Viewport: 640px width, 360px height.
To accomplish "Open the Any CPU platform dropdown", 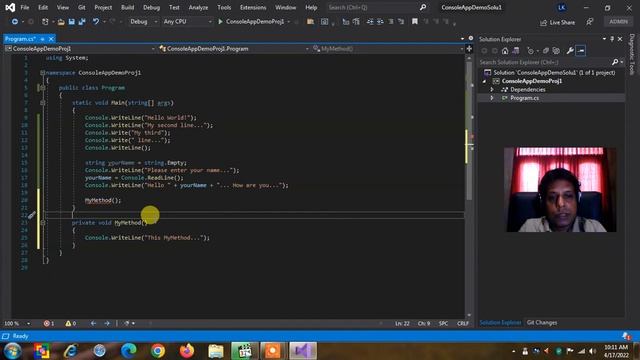I will pyautogui.click(x=187, y=22).
